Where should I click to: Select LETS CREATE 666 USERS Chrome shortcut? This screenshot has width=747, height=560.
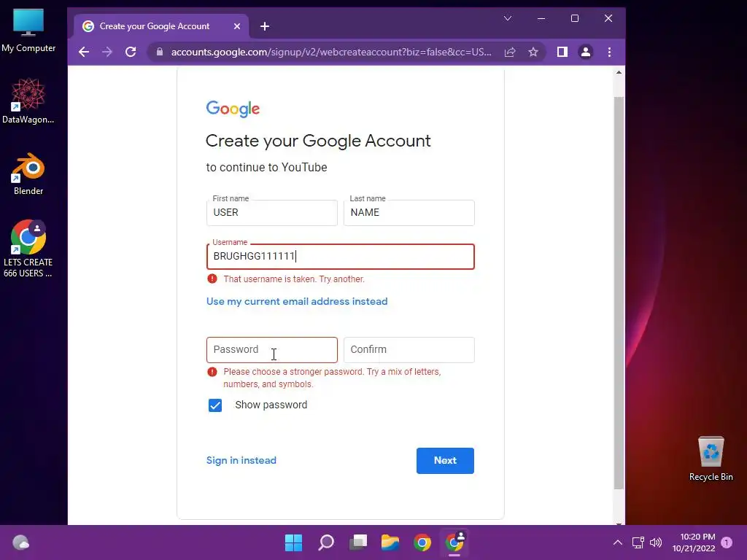point(28,249)
